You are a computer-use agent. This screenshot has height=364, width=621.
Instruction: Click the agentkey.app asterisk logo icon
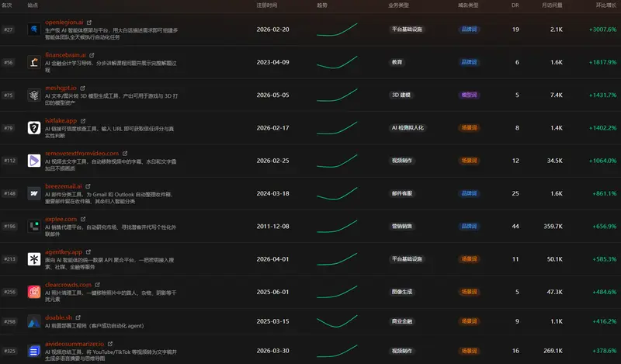click(34, 259)
